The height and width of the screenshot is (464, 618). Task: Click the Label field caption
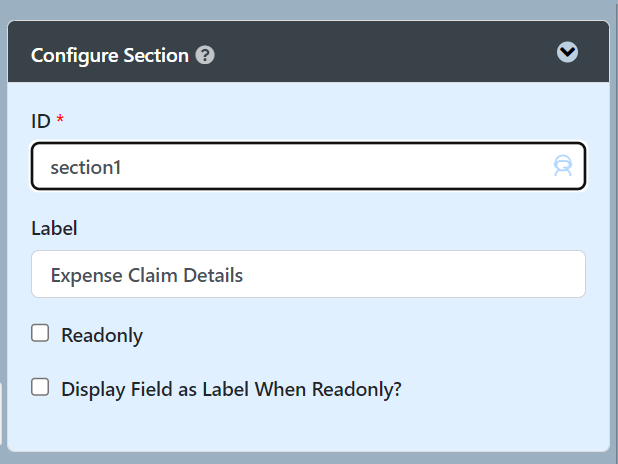[54, 227]
